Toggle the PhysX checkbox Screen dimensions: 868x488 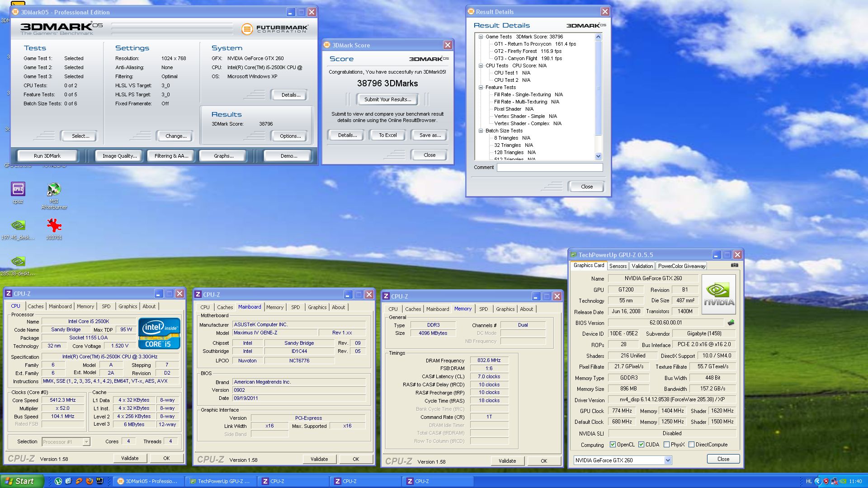coord(666,445)
